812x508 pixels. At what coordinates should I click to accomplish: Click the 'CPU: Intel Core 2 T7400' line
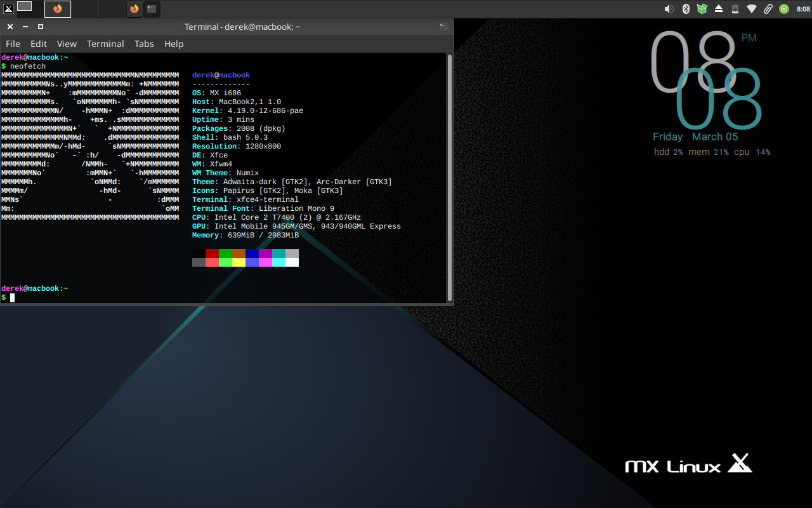click(277, 217)
